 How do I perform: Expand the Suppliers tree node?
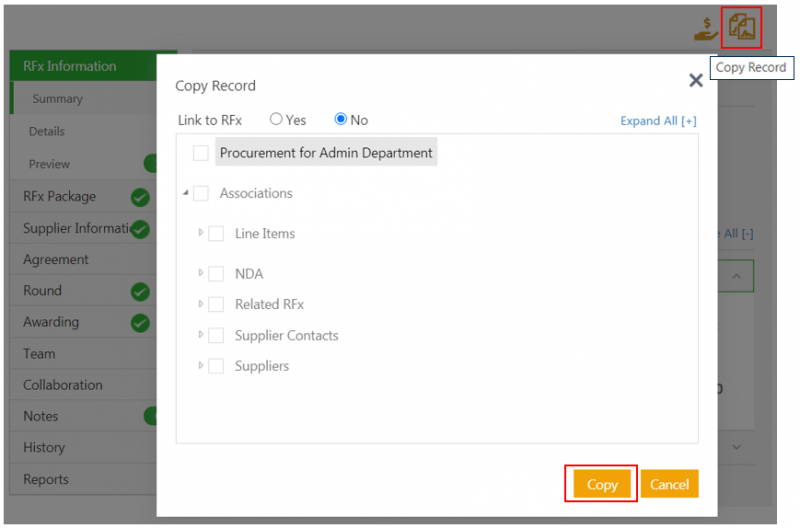(x=201, y=365)
